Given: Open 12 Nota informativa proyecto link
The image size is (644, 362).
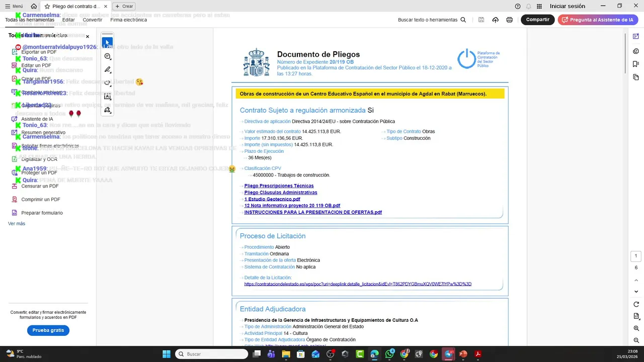Looking at the screenshot, I should click(292, 206).
